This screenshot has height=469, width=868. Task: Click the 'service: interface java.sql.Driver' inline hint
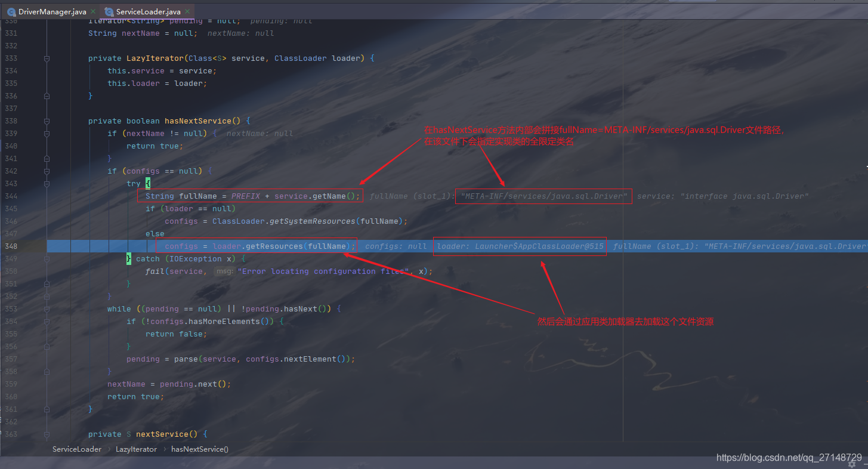pyautogui.click(x=722, y=196)
